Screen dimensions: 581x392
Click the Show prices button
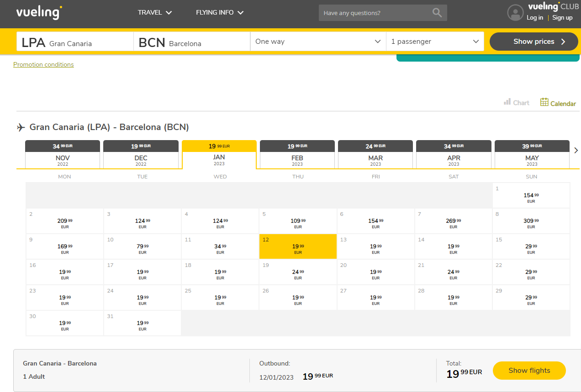tap(534, 42)
